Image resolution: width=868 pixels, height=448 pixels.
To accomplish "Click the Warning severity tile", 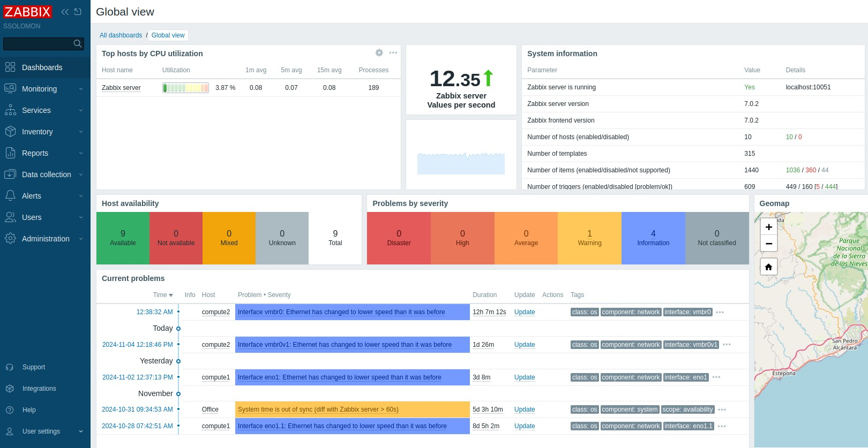I will pyautogui.click(x=589, y=238).
